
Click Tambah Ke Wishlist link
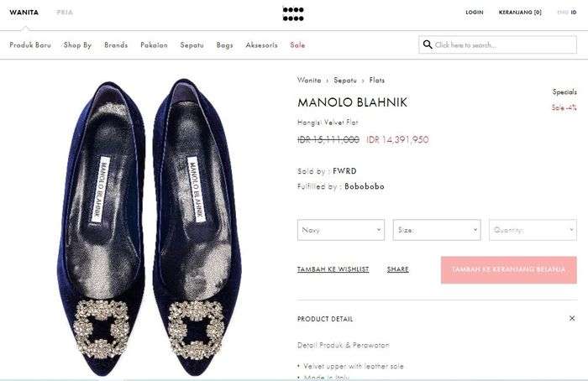coord(333,269)
